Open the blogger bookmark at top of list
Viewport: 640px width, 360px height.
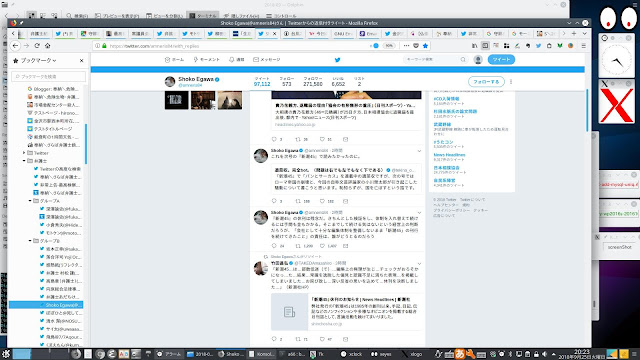[x=54, y=89]
